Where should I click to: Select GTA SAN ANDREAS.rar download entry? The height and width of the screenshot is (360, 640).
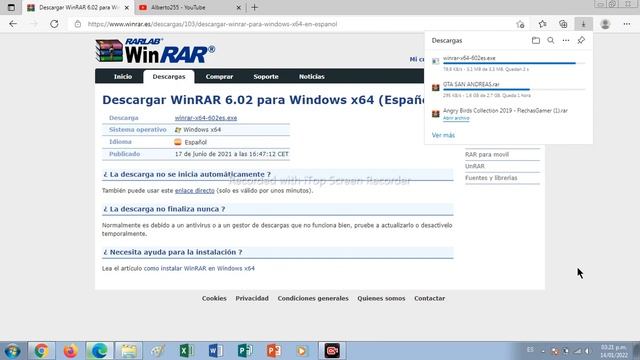coord(509,90)
